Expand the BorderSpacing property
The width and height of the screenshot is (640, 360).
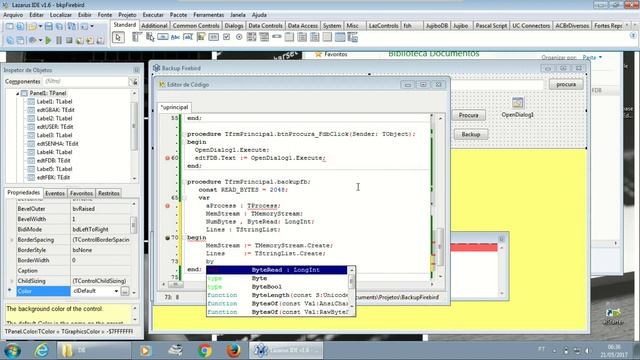pyautogui.click(x=11, y=240)
